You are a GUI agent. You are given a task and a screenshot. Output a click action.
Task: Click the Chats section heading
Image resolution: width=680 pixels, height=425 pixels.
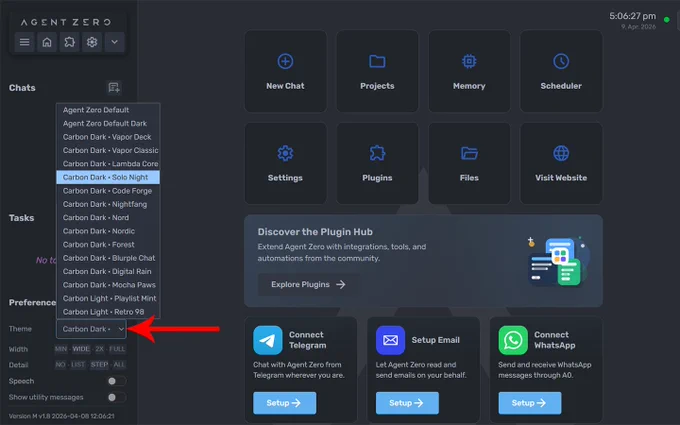[x=22, y=88]
